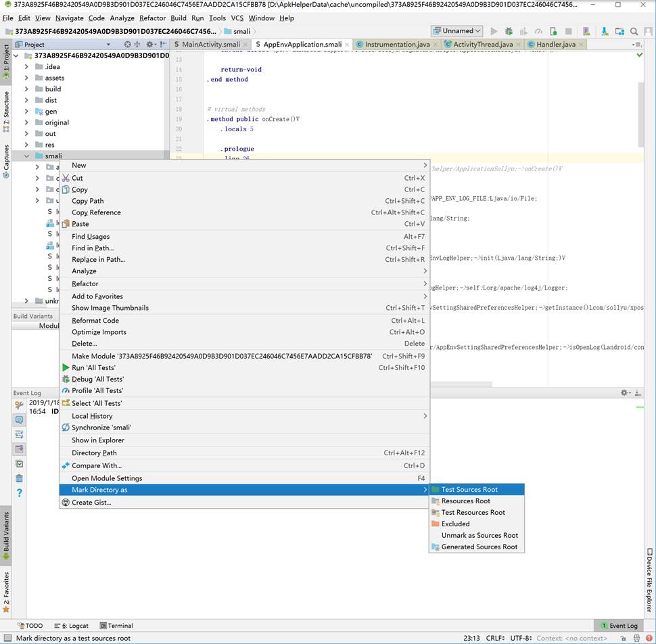Close the AppEnvApplication.smali tab

[347, 45]
